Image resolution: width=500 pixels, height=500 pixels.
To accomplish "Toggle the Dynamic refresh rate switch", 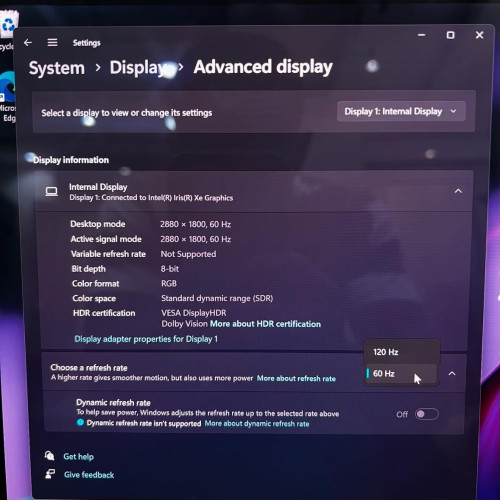I will coord(427,414).
